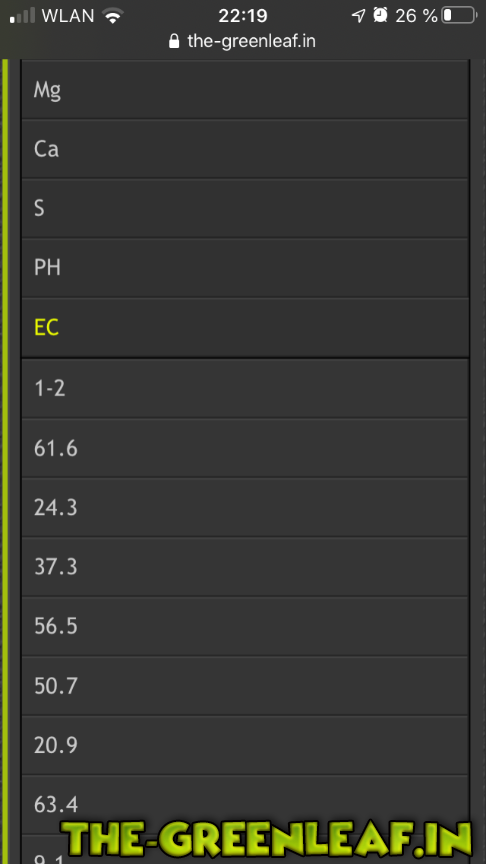The width and height of the screenshot is (486, 864).
Task: Tap the alarm clock status icon
Action: pyautogui.click(x=380, y=15)
